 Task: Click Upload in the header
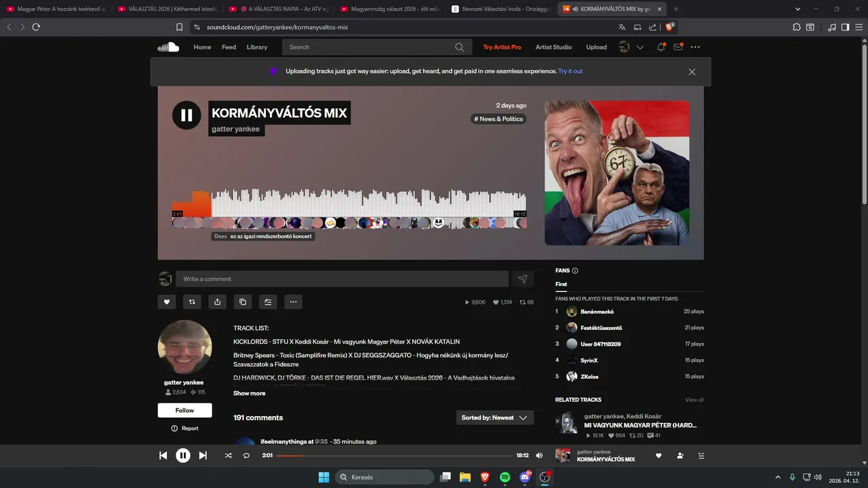click(x=596, y=47)
